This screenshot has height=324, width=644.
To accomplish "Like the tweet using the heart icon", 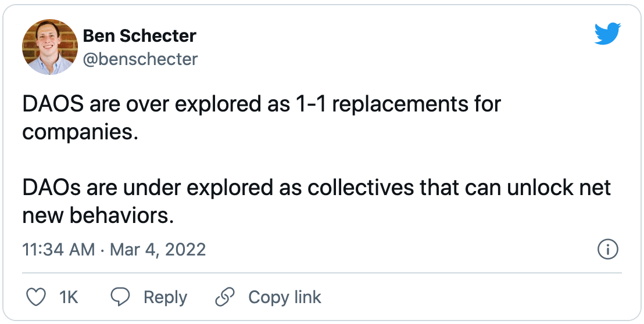I will 37,297.
